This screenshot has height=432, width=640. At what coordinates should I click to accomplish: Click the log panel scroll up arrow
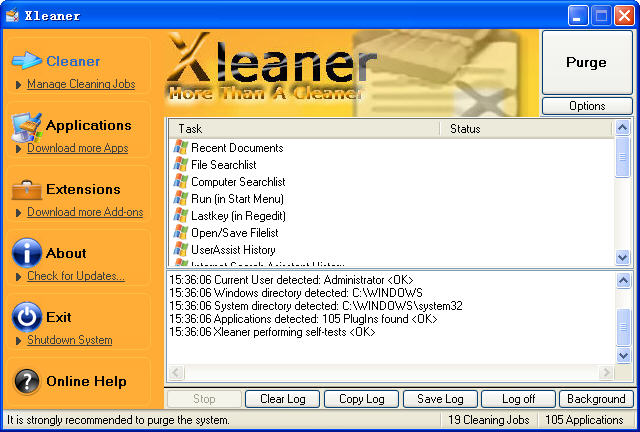click(x=623, y=281)
